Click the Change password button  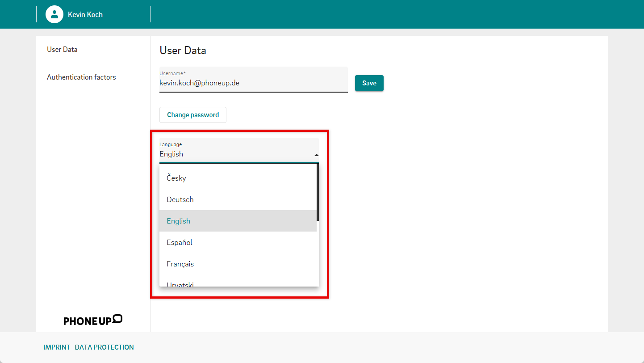[193, 115]
